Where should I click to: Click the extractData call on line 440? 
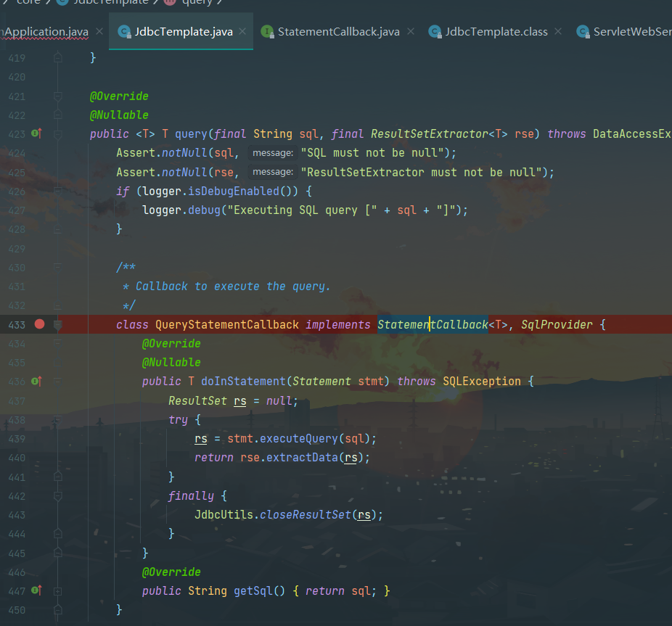302,458
